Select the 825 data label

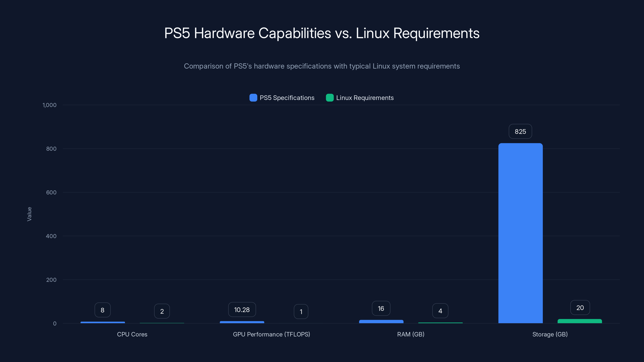(x=520, y=131)
